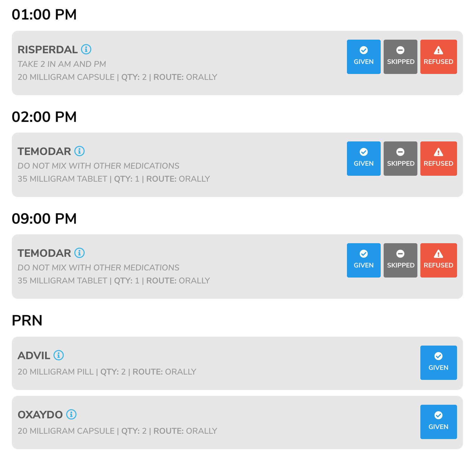The image size is (476, 458).
Task: Open info icon next to RISPERDAL
Action: click(x=86, y=49)
